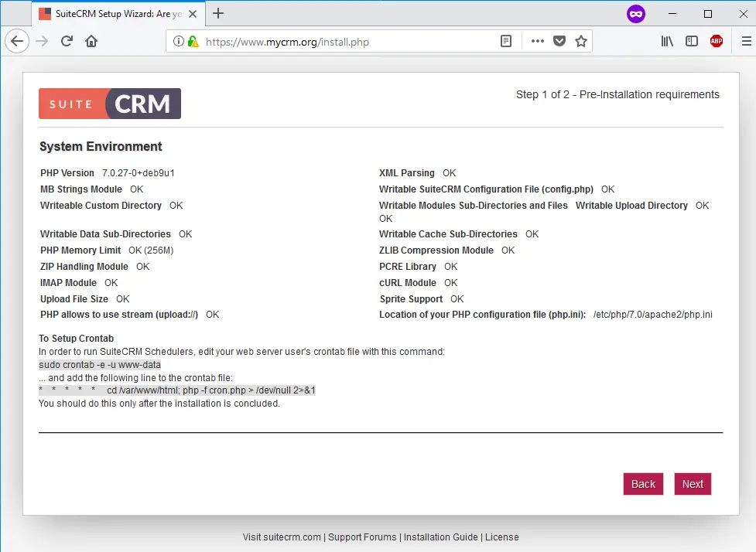756x552 pixels.
Task: Click the Next button
Action: 693,484
